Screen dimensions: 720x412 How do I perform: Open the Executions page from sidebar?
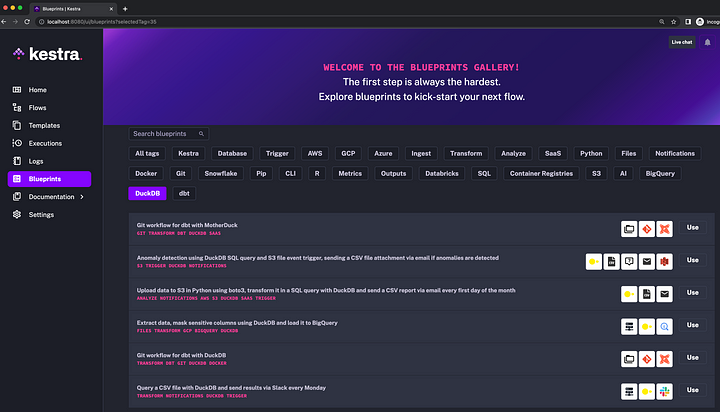coord(47,143)
